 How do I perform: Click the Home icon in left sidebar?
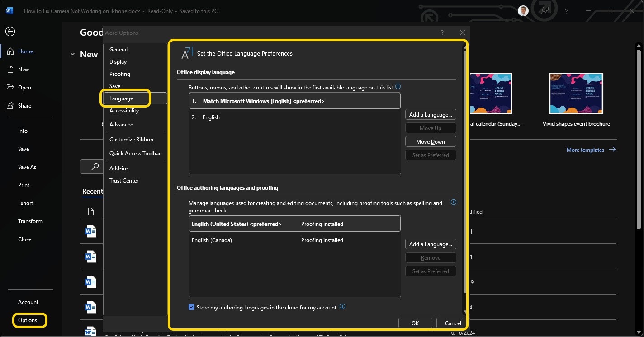tap(10, 51)
